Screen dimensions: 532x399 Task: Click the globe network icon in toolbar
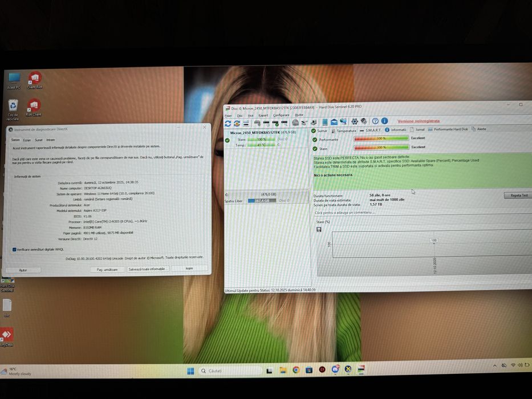click(x=343, y=121)
